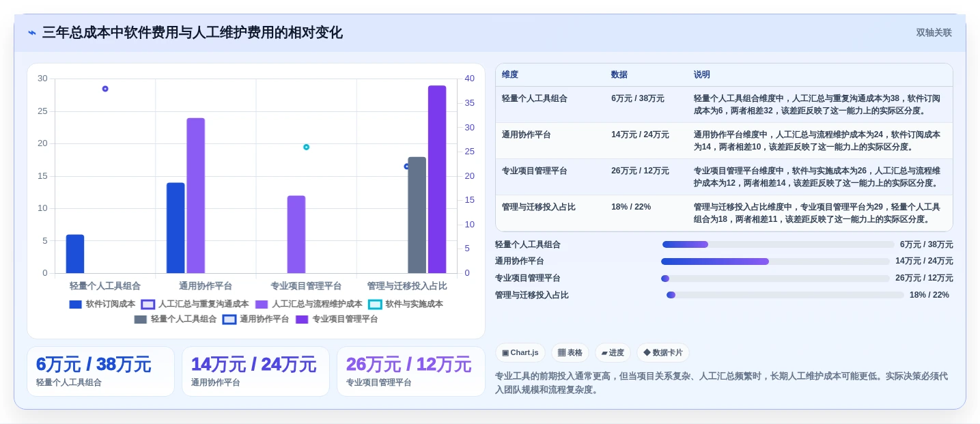Click the 进度 tag
Viewport: 980px width, 424px height.
click(613, 352)
